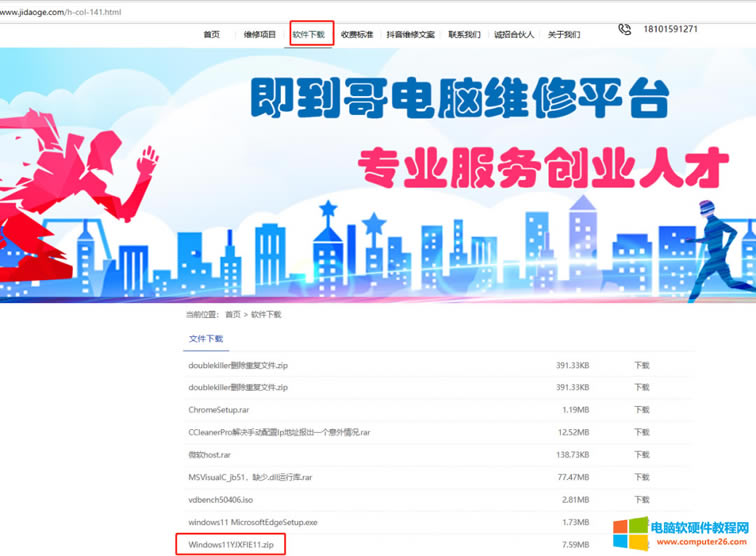
Task: Open the 收费标准 page
Action: tap(357, 34)
